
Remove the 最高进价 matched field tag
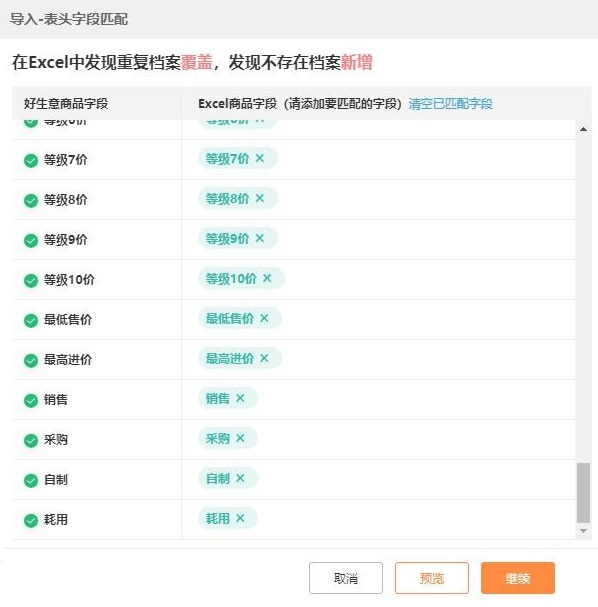[264, 358]
